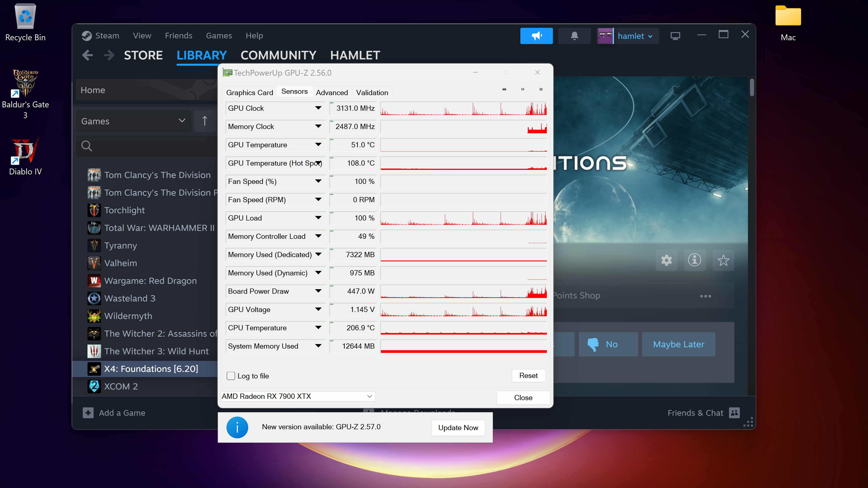Click the library sort up-arrow button
868x488 pixels.
click(x=205, y=121)
